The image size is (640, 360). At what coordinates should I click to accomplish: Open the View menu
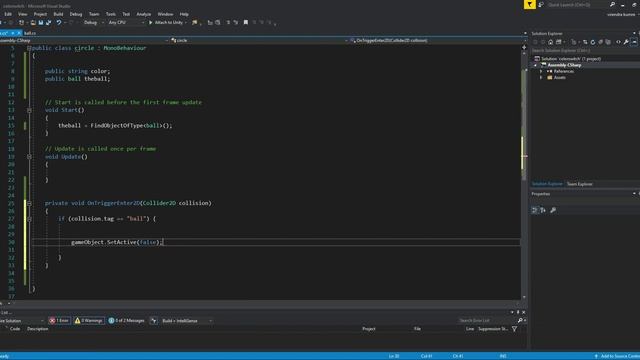22,14
